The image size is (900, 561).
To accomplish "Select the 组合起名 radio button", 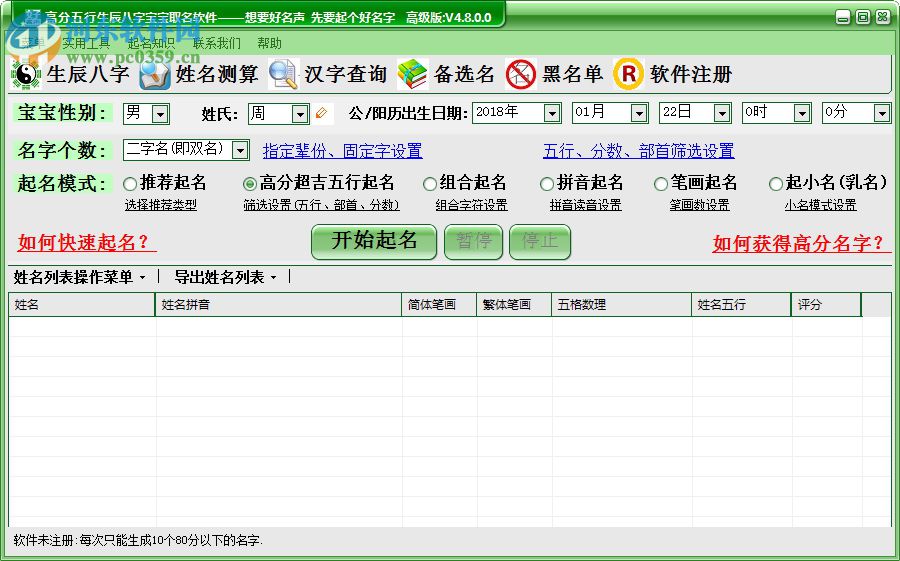I will point(430,184).
